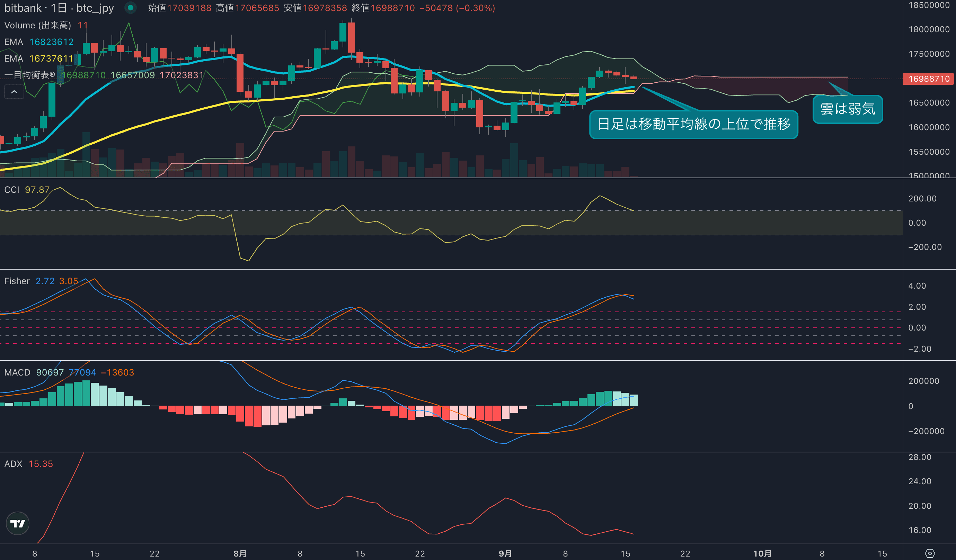This screenshot has height=560, width=956.
Task: Select the 雲は弱気 callout annotation
Action: (x=848, y=109)
